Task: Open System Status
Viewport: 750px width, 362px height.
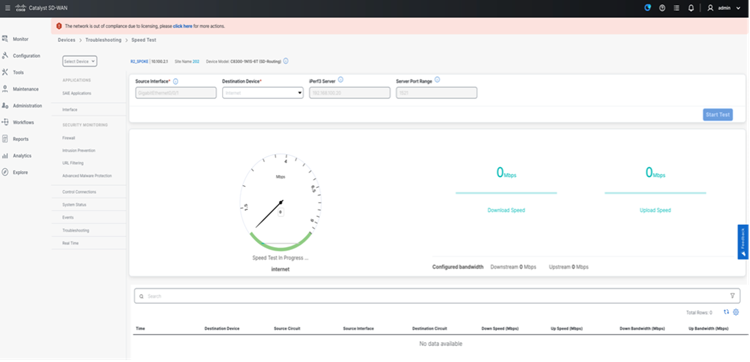Action: (x=74, y=205)
